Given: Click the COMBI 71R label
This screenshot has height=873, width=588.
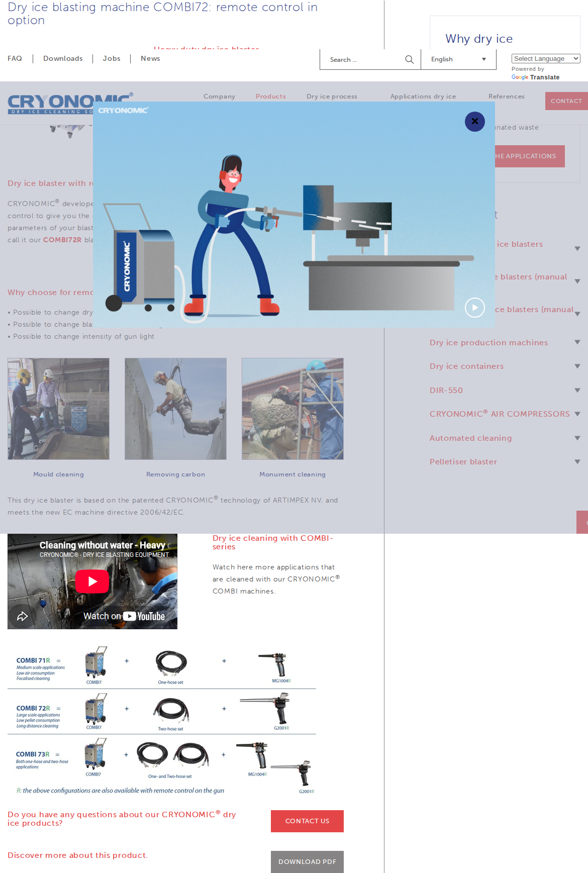Looking at the screenshot, I should pyautogui.click(x=33, y=660).
